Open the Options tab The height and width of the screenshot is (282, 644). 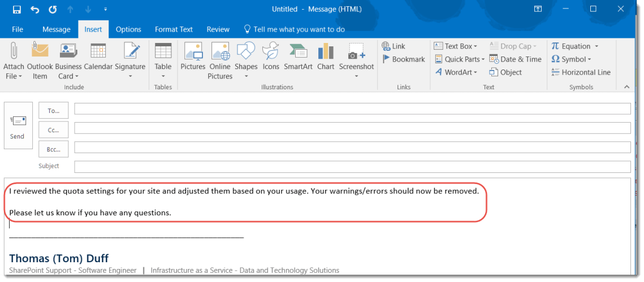pos(128,29)
